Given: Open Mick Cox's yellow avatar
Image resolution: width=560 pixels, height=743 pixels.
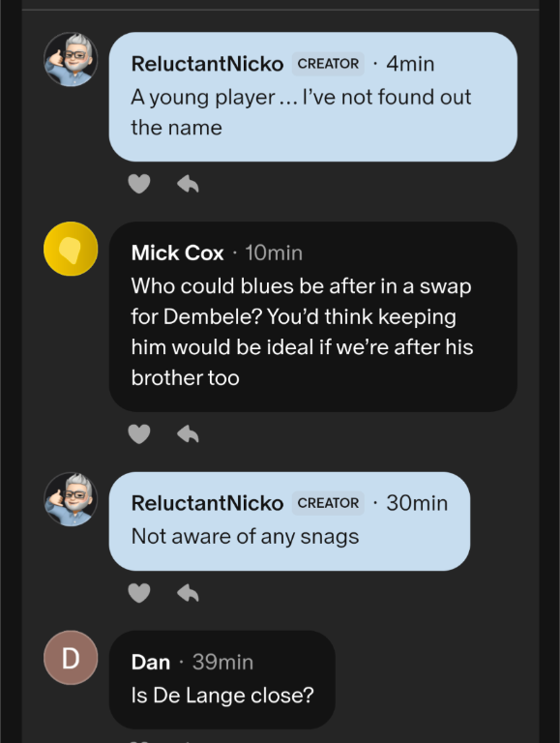Looking at the screenshot, I should 71,249.
